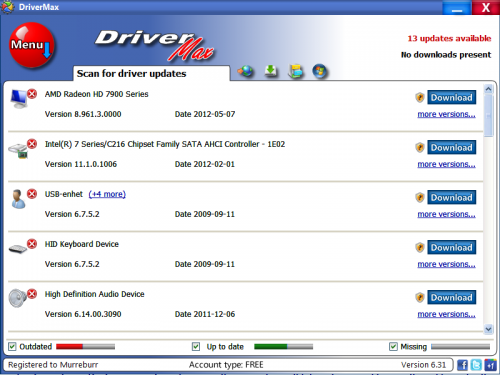Click Version 6.14.00.3090 text
The width and height of the screenshot is (500, 375).
tap(83, 314)
